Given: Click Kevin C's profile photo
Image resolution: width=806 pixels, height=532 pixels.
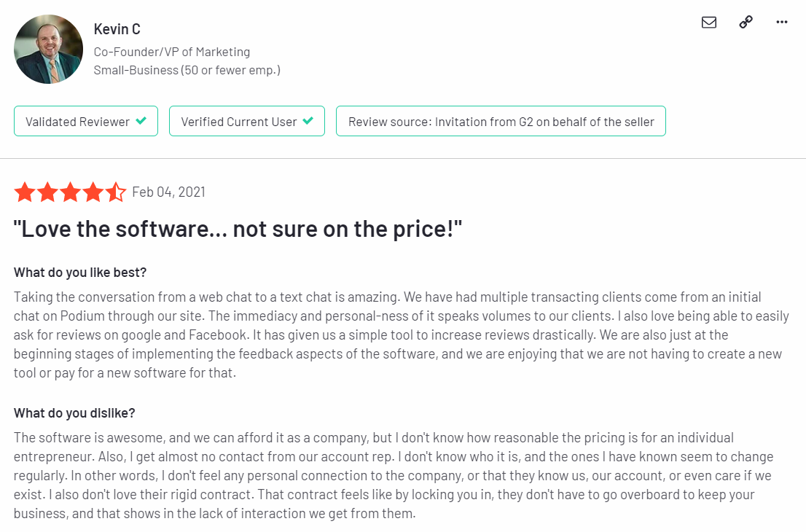Looking at the screenshot, I should point(48,49).
